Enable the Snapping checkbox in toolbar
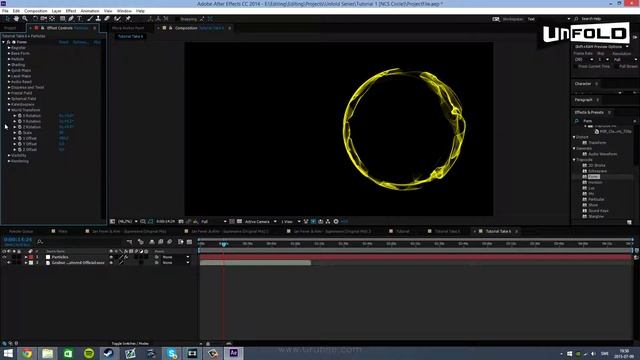 178,19
